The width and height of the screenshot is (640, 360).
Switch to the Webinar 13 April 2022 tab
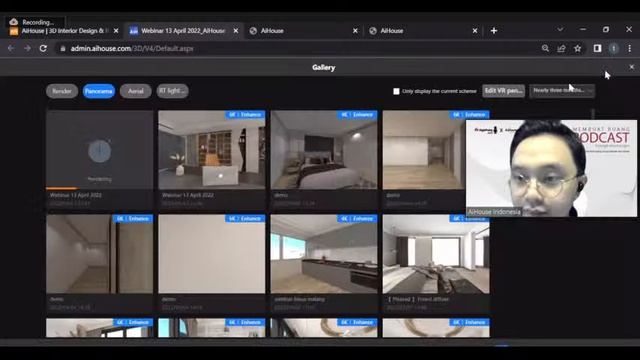[183, 31]
